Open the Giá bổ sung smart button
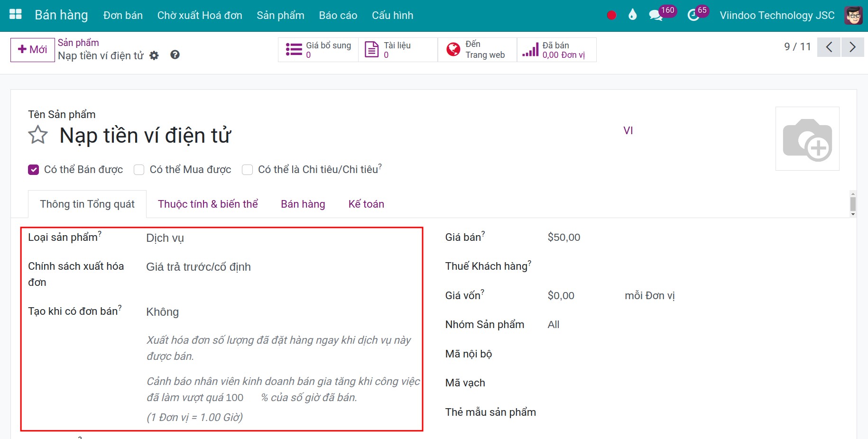The width and height of the screenshot is (868, 439). [x=318, y=49]
